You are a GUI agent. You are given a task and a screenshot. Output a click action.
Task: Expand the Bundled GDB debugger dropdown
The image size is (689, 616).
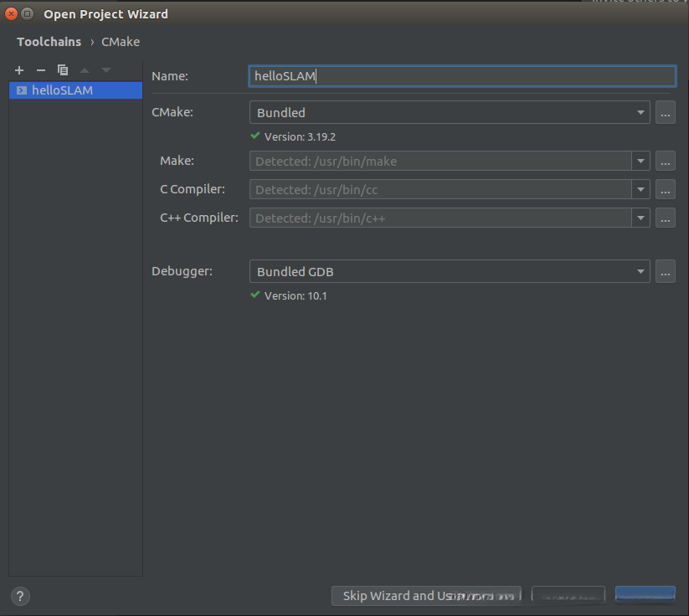pos(640,271)
